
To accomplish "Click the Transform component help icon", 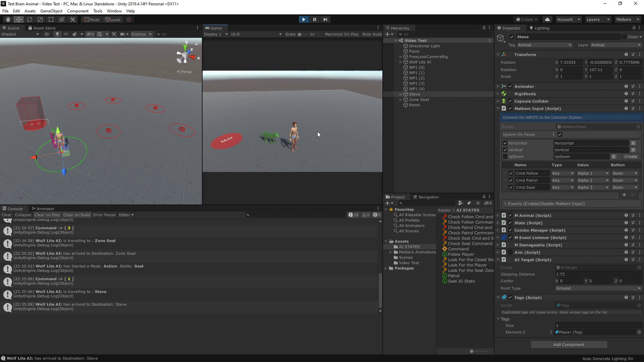I will 626,54.
